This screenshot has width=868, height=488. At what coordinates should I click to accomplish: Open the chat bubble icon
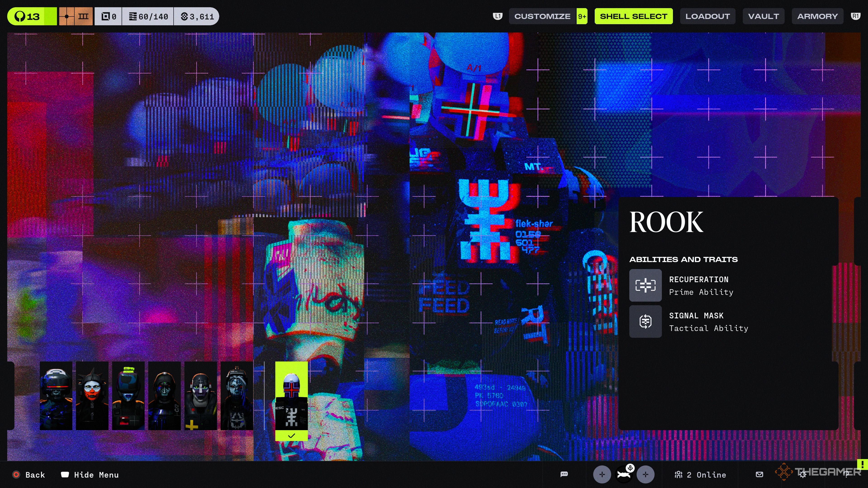pos(564,474)
